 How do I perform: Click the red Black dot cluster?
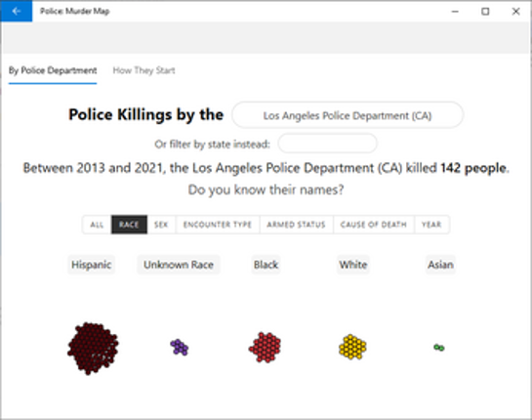[x=265, y=347]
